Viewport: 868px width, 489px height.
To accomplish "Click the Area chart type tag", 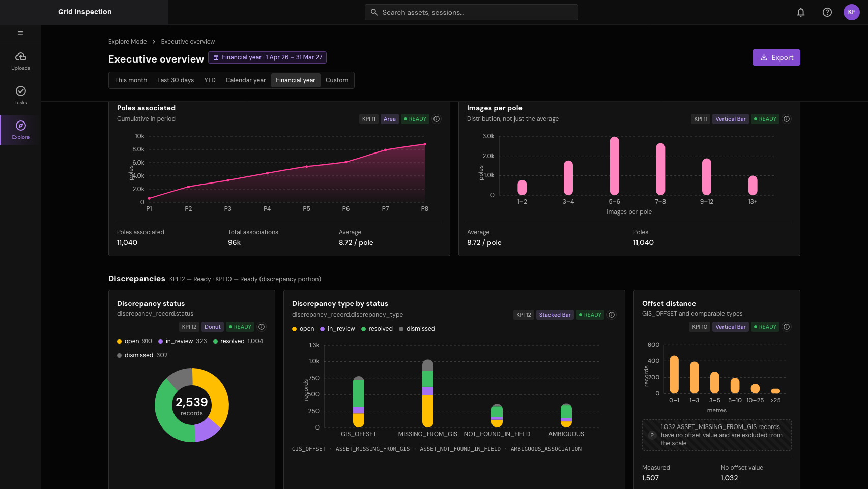I will pos(390,119).
